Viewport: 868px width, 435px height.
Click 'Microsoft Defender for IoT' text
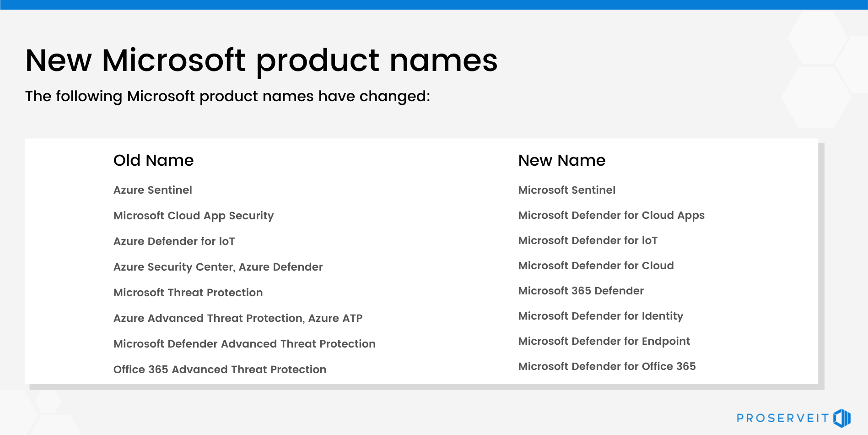pyautogui.click(x=588, y=240)
